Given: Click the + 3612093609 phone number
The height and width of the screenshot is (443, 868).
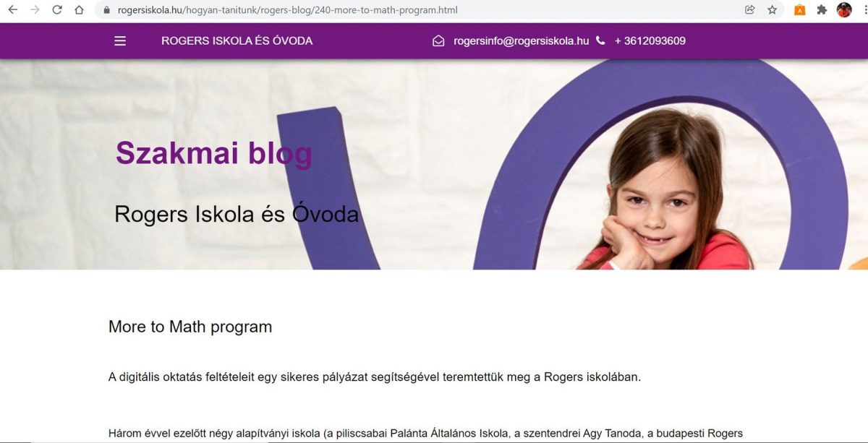Looking at the screenshot, I should (650, 41).
